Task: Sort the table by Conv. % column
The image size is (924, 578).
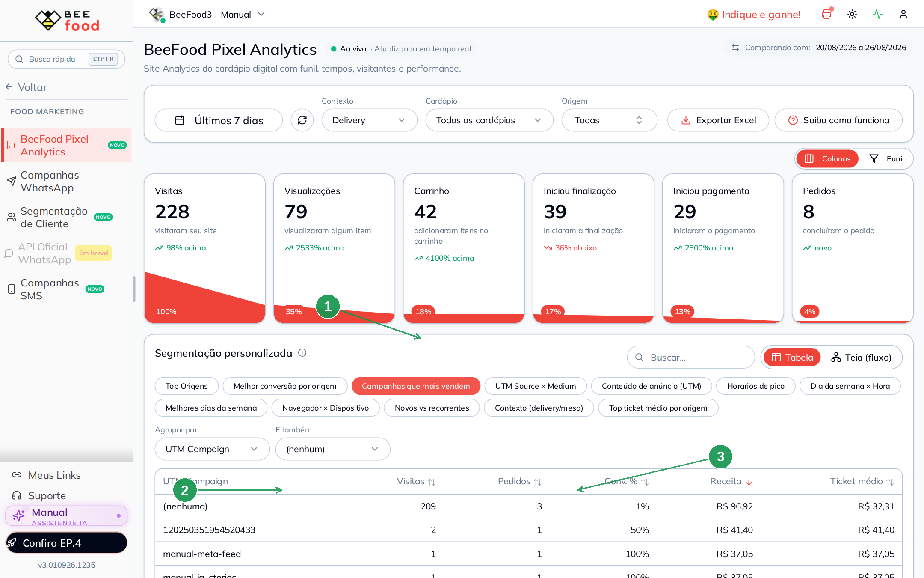Action: [627, 481]
